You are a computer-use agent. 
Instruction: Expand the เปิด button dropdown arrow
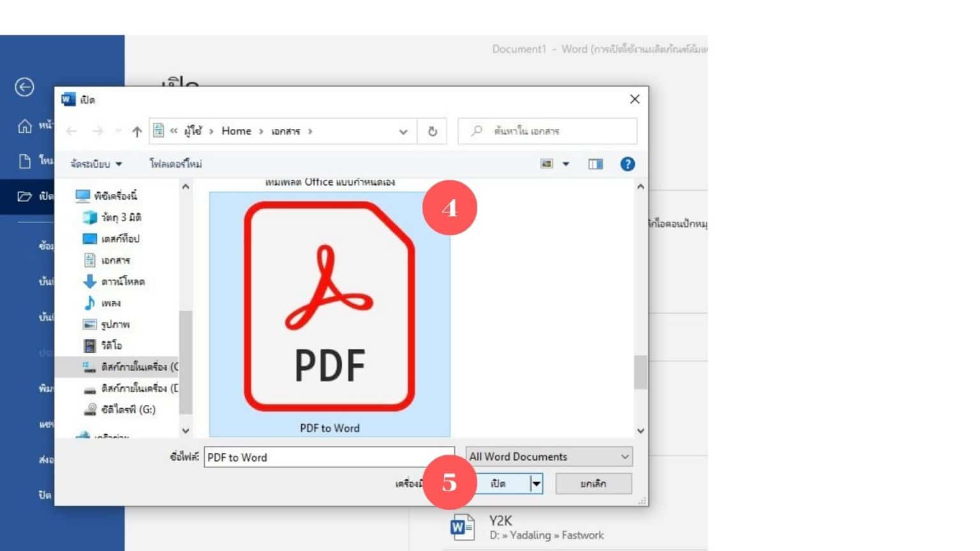537,483
